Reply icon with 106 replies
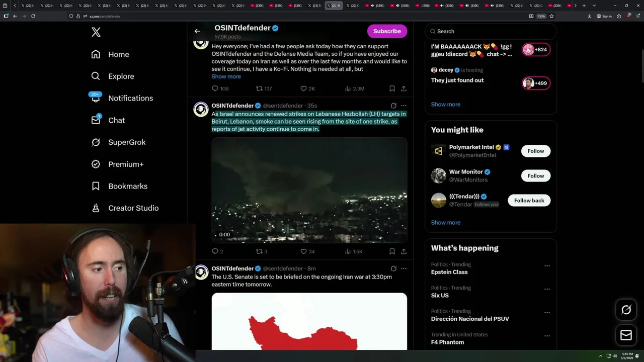Image resolution: width=644 pixels, height=362 pixels. tap(215, 88)
